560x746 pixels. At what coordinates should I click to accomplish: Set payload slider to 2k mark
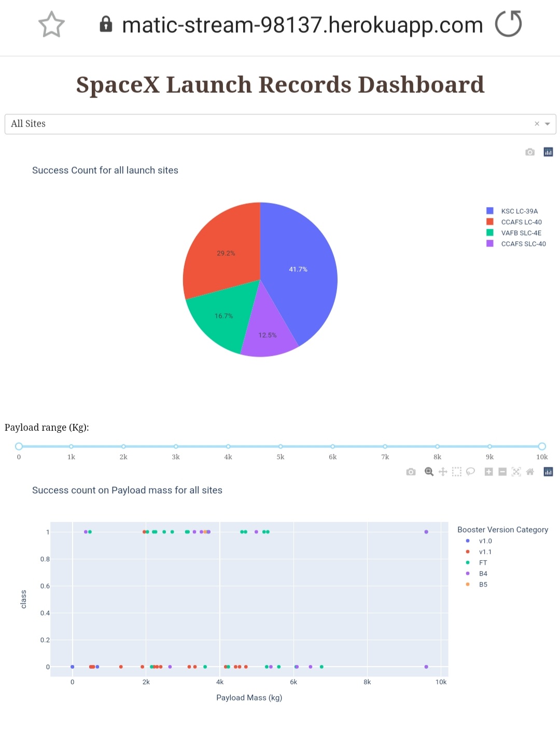[123, 446]
